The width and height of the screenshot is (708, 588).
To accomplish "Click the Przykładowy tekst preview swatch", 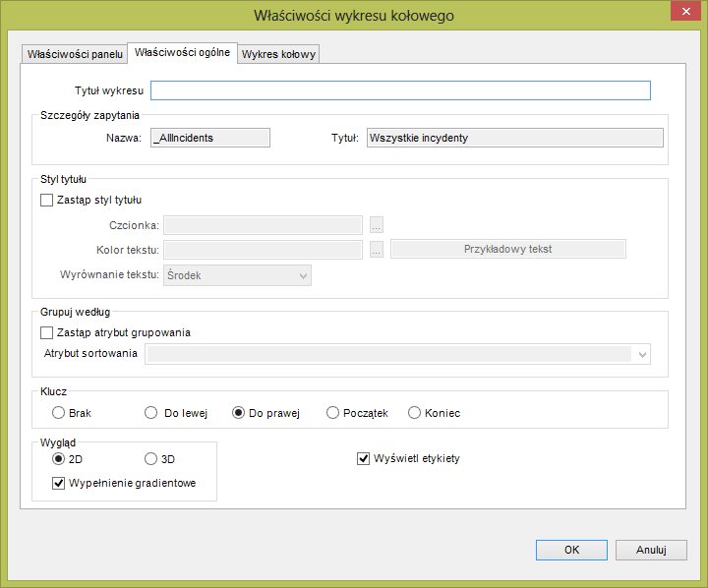I will coord(508,249).
